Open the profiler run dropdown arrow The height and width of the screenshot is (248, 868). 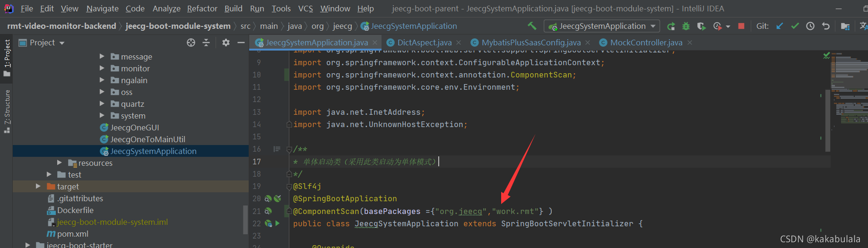point(728,26)
